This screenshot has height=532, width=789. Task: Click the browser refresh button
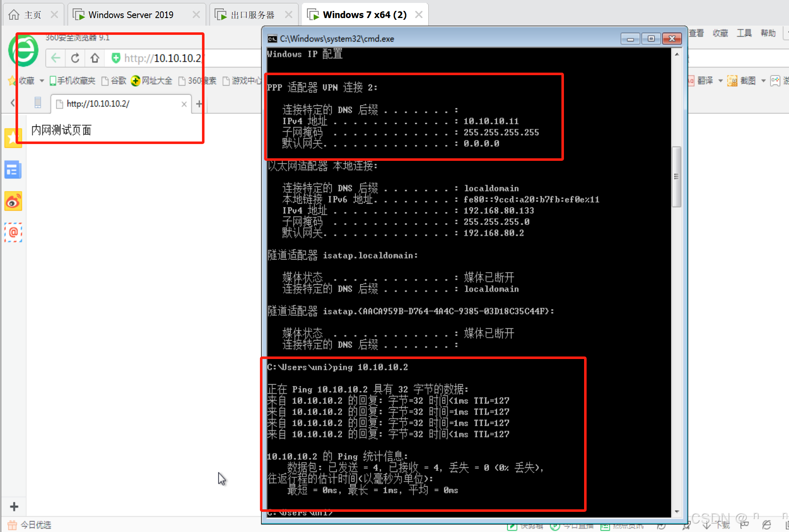pyautogui.click(x=75, y=58)
